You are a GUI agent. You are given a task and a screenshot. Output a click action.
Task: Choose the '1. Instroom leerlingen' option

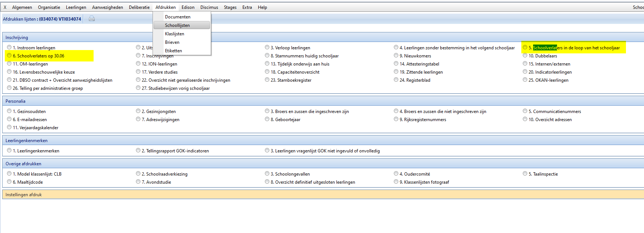[x=9, y=47]
